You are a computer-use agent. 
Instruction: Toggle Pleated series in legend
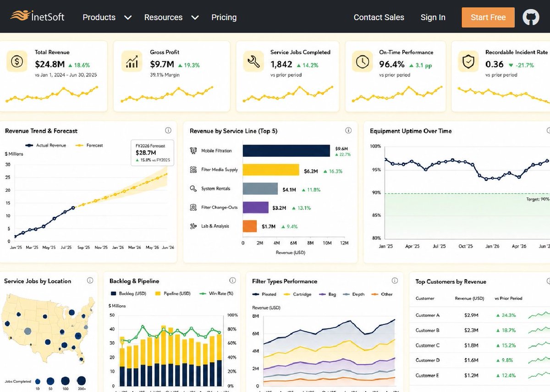point(264,294)
